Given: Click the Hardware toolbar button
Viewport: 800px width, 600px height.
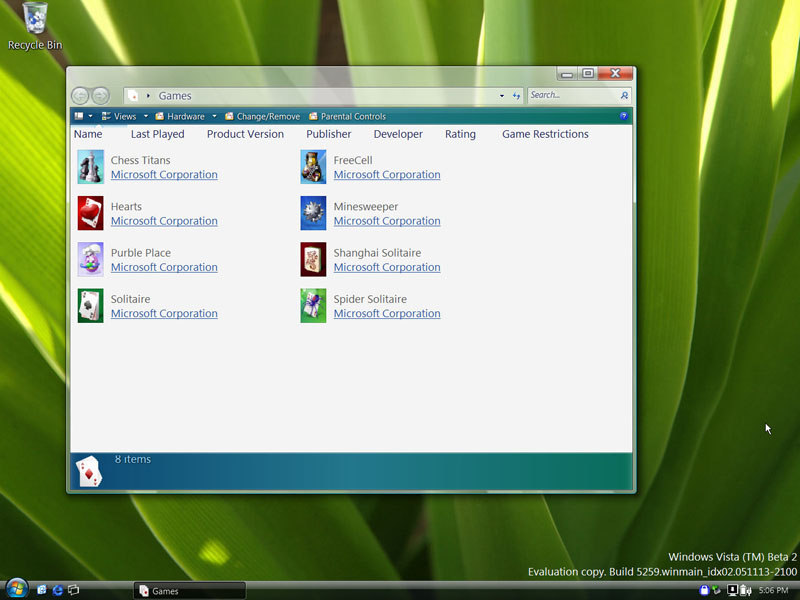Looking at the screenshot, I should point(180,116).
